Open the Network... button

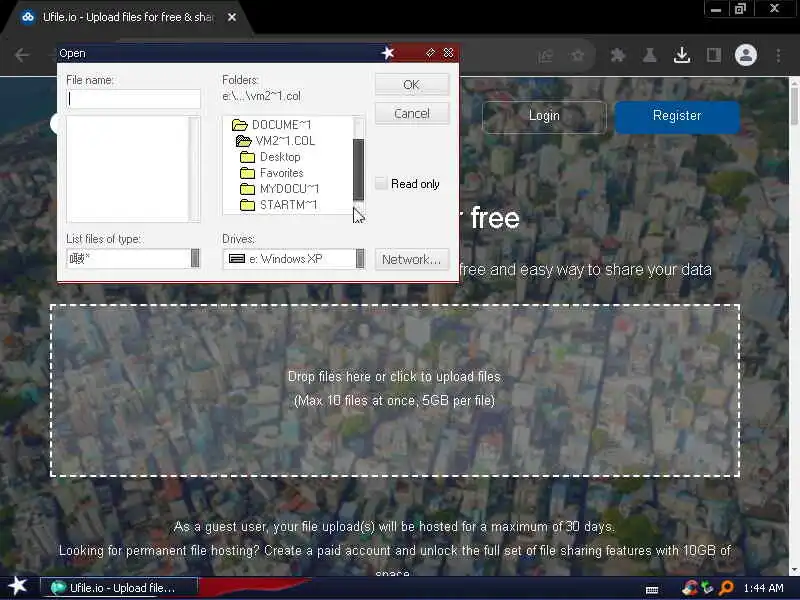click(412, 259)
